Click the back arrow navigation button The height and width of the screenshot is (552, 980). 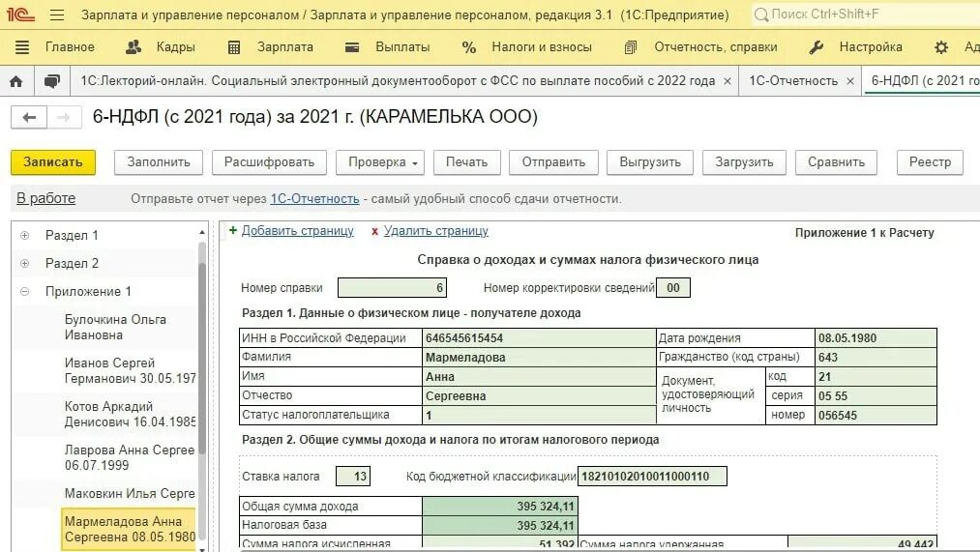pos(29,117)
